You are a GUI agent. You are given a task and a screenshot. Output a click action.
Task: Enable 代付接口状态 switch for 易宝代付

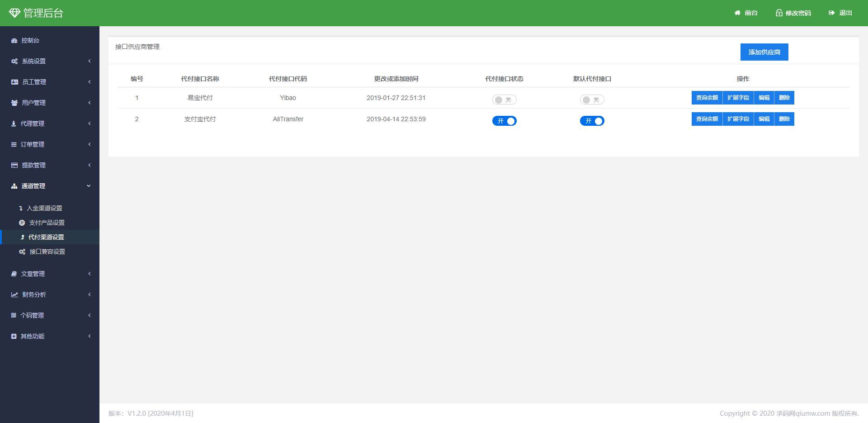tap(504, 100)
